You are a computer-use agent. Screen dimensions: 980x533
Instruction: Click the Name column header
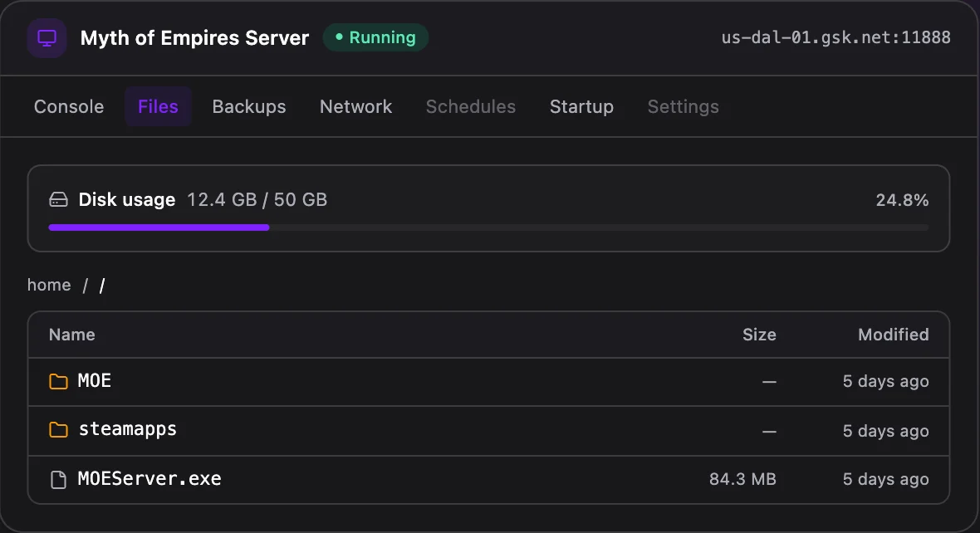(x=72, y=335)
